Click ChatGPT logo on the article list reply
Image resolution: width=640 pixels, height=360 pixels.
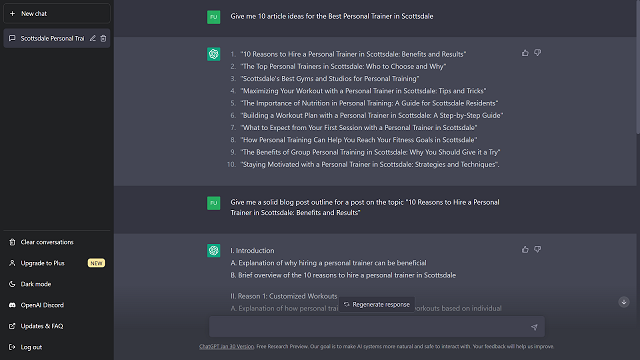(x=213, y=54)
